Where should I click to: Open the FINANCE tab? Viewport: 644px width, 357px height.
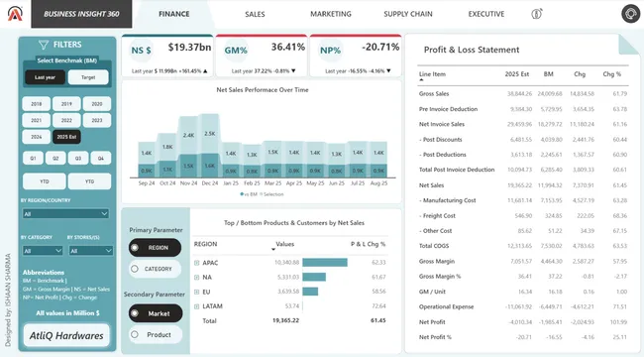click(174, 14)
